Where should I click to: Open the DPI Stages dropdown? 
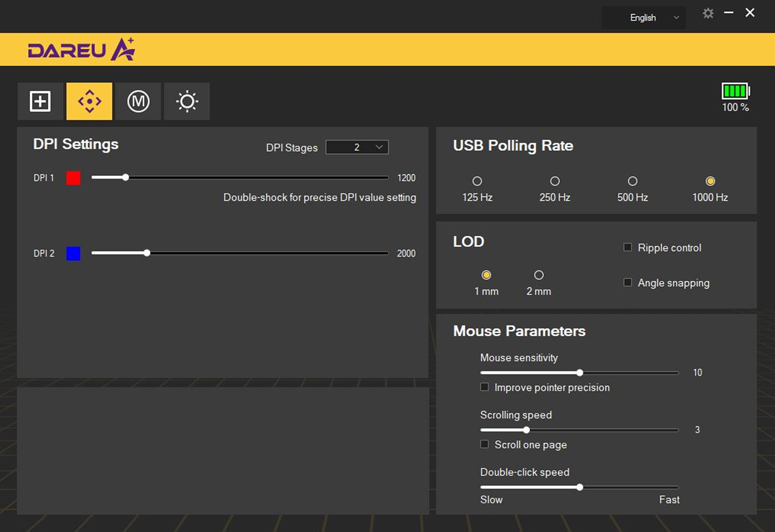tap(357, 147)
